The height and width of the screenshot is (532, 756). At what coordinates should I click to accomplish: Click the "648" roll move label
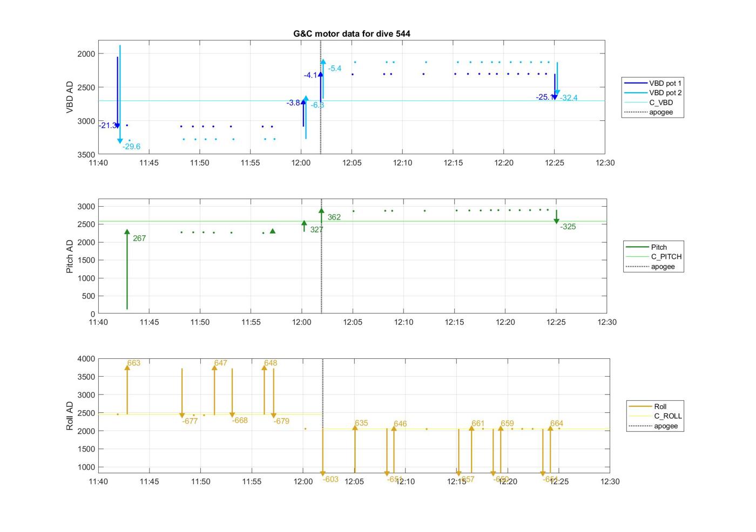point(271,363)
